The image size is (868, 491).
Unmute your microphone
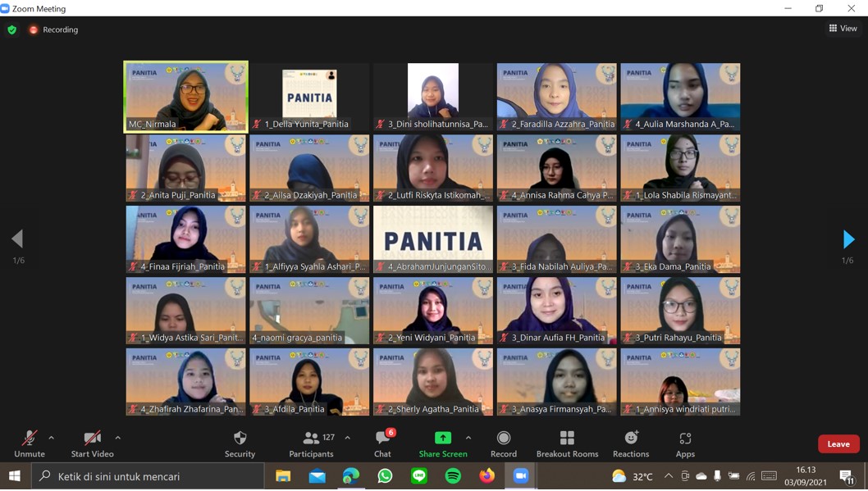pyautogui.click(x=29, y=439)
